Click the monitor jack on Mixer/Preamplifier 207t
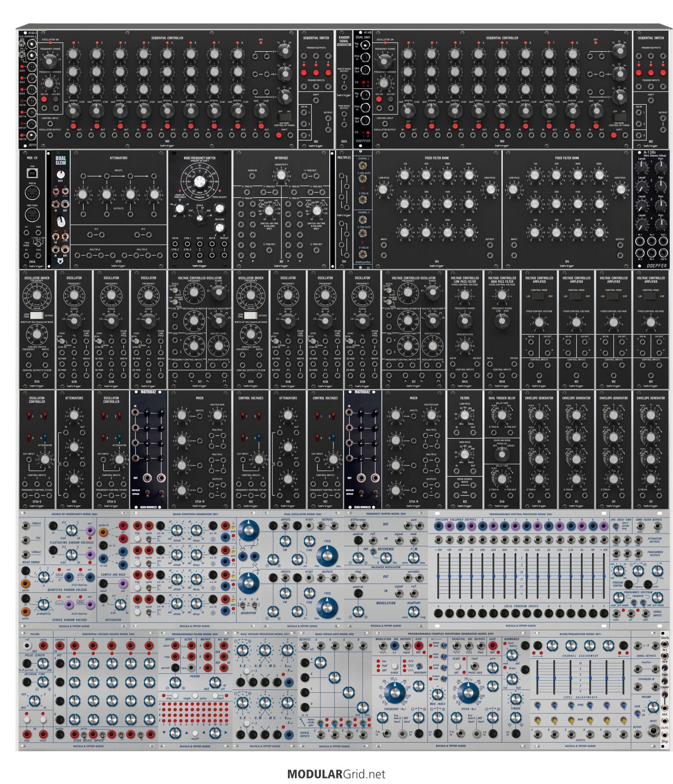This screenshot has width=673, height=784. [x=638, y=669]
